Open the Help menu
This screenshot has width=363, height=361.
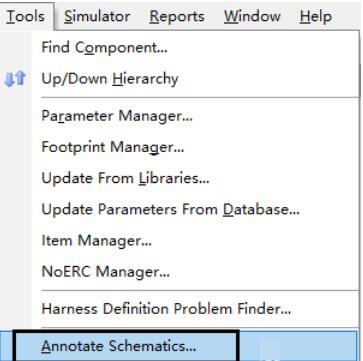point(316,16)
